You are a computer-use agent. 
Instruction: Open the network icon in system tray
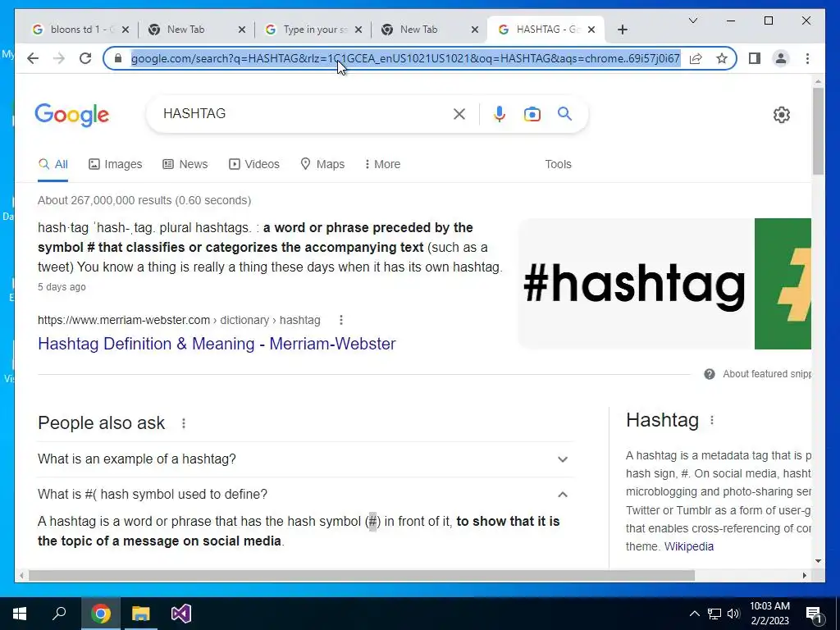[x=714, y=614]
